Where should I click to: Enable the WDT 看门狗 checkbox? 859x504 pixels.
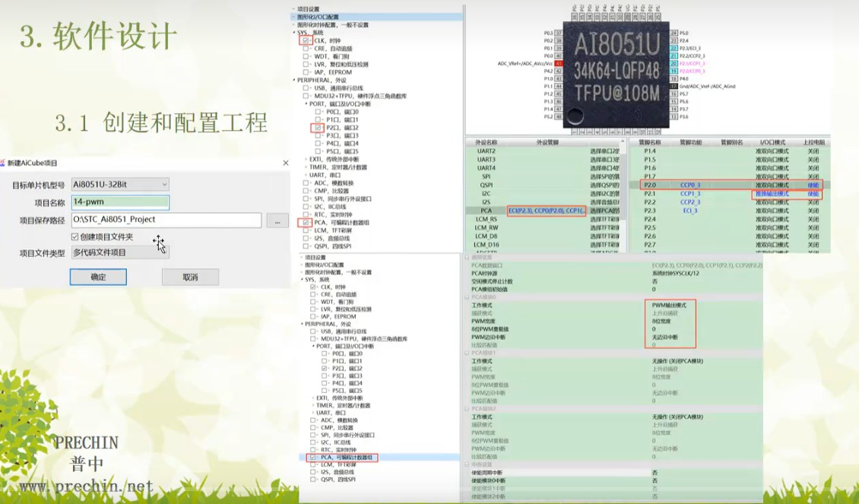[306, 56]
